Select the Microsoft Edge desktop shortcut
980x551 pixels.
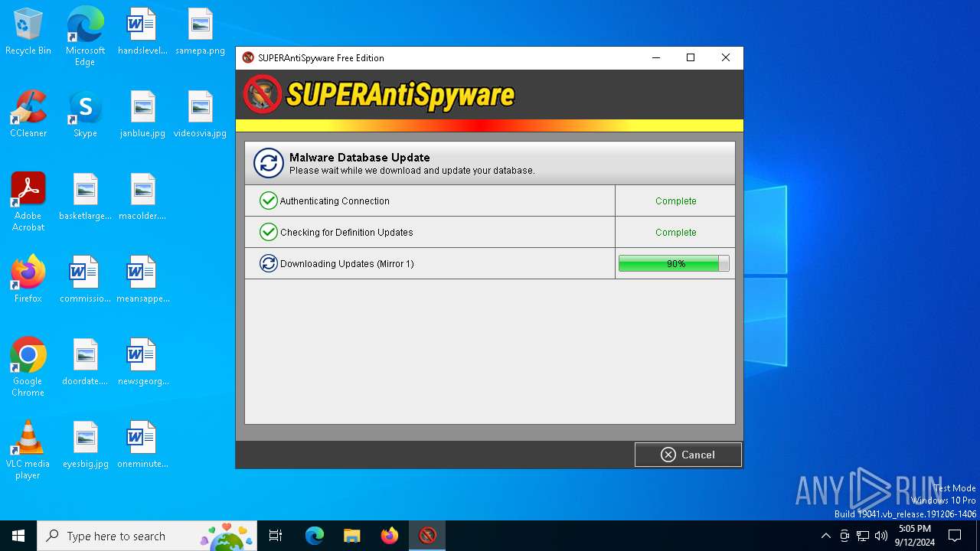click(85, 37)
